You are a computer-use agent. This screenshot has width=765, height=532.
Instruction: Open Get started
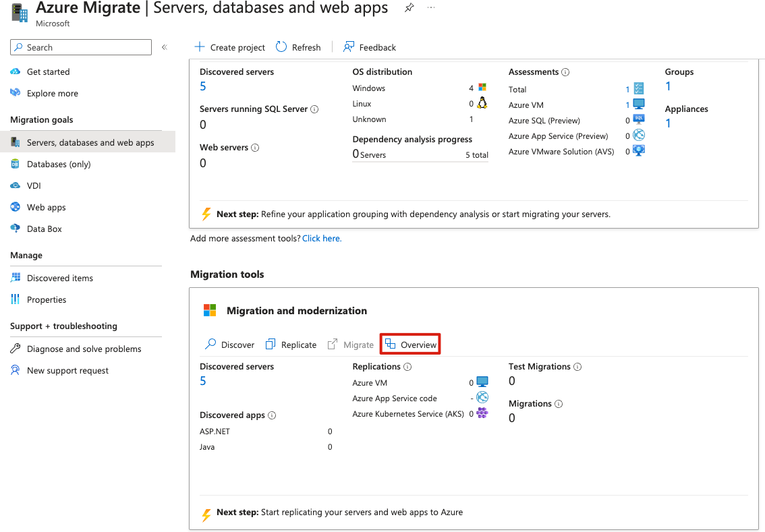(48, 71)
